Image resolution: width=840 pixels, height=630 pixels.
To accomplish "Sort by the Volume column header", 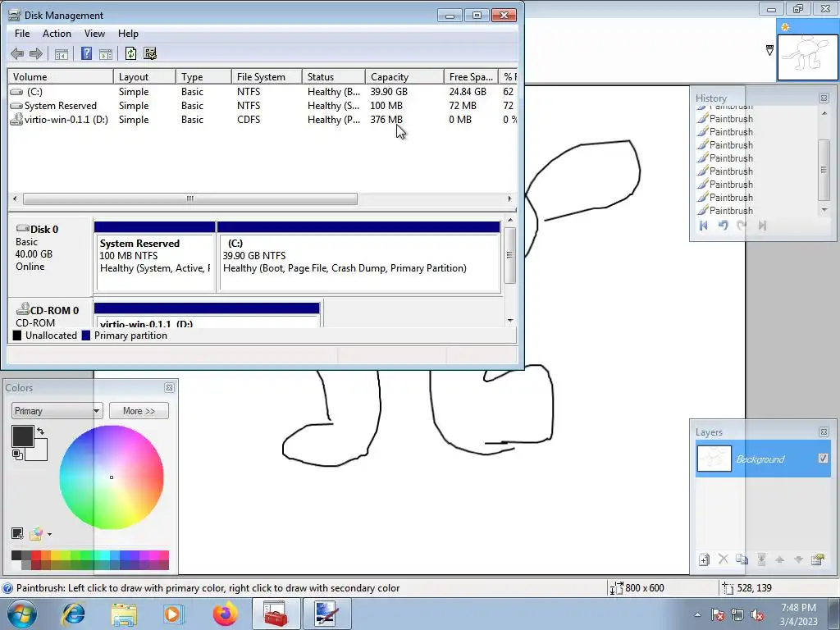I will [60, 76].
